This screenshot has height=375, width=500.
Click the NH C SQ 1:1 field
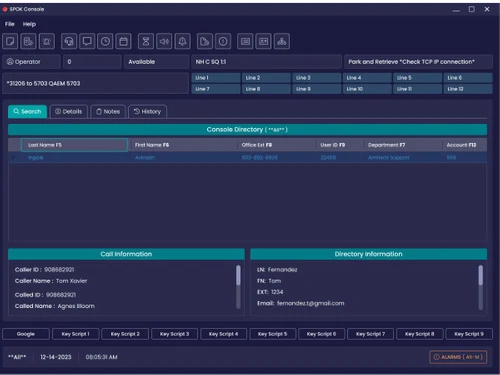266,62
